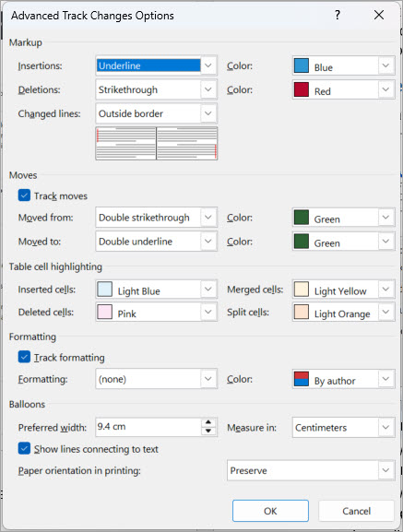Open the Insertions style dropdown
This screenshot has height=532, width=403.
pos(157,65)
